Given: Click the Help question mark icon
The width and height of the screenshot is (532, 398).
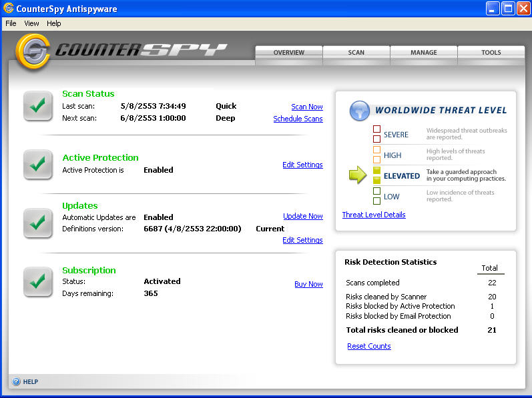Looking at the screenshot, I should (x=16, y=382).
